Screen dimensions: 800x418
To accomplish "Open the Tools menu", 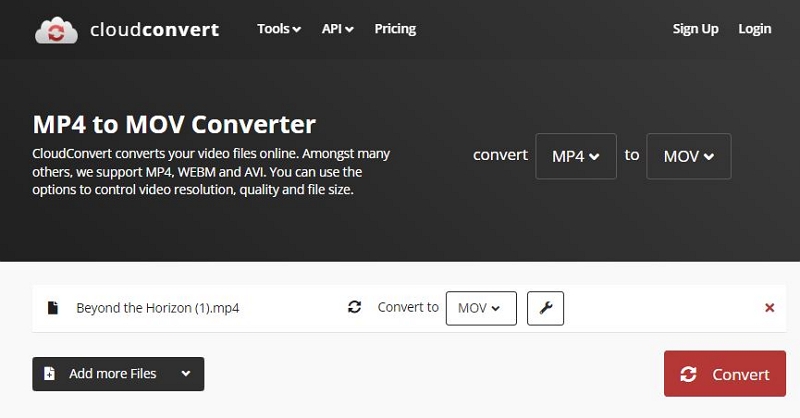I will pyautogui.click(x=279, y=29).
